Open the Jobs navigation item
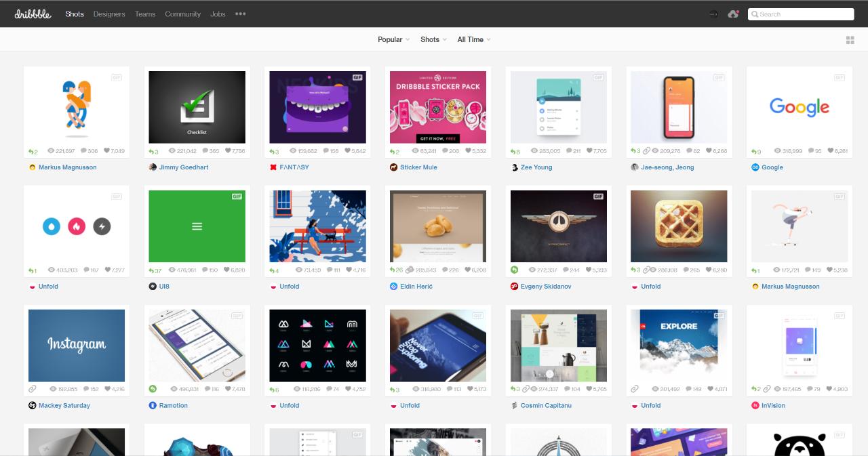This screenshot has width=868, height=456. 218,14
